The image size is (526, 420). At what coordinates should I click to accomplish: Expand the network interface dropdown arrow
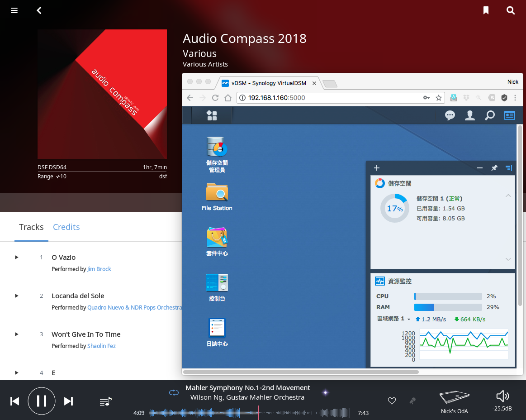click(408, 319)
